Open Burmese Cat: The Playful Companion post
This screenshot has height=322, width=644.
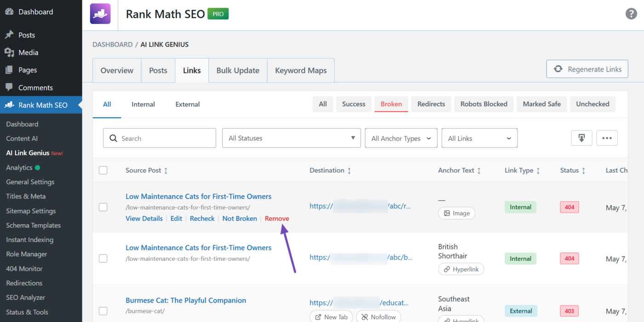pos(186,300)
